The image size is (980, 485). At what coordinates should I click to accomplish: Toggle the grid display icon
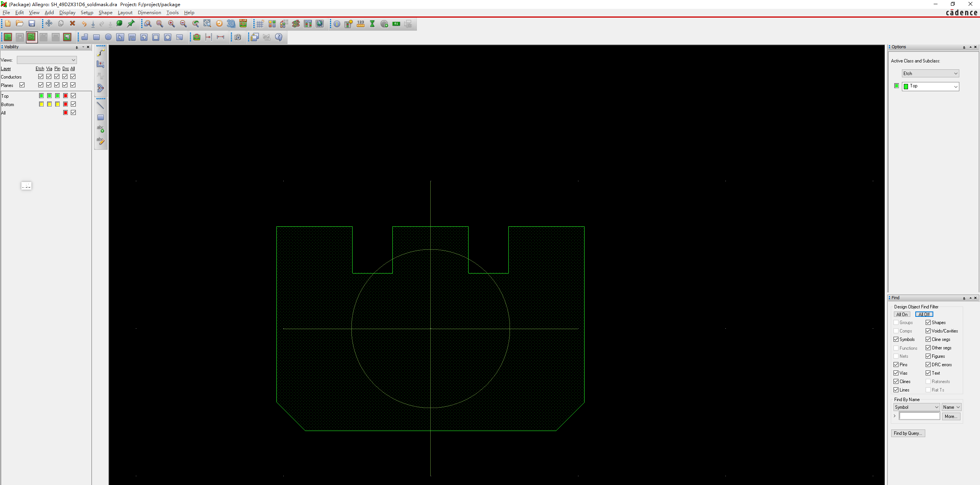260,24
